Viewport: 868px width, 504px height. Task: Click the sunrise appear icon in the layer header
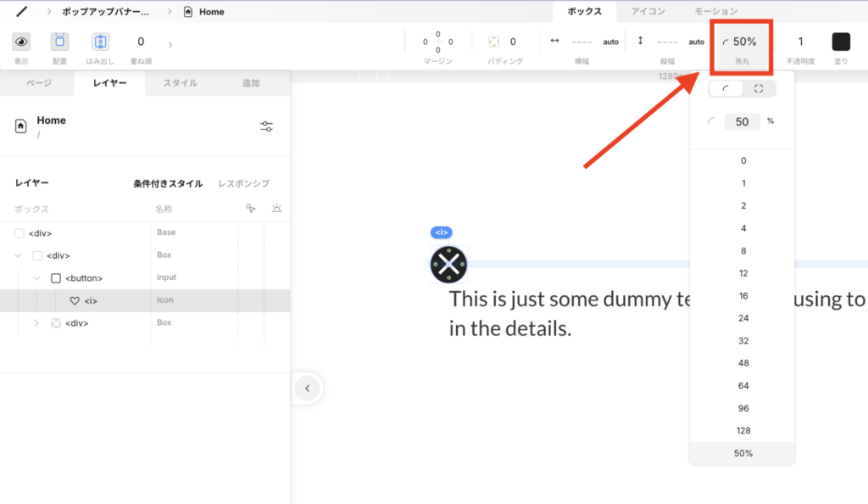(x=276, y=208)
